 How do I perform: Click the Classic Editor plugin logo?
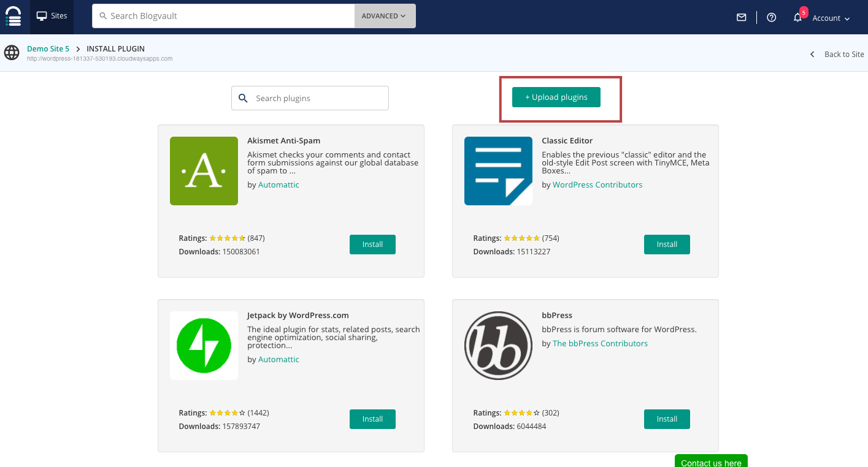(x=498, y=171)
